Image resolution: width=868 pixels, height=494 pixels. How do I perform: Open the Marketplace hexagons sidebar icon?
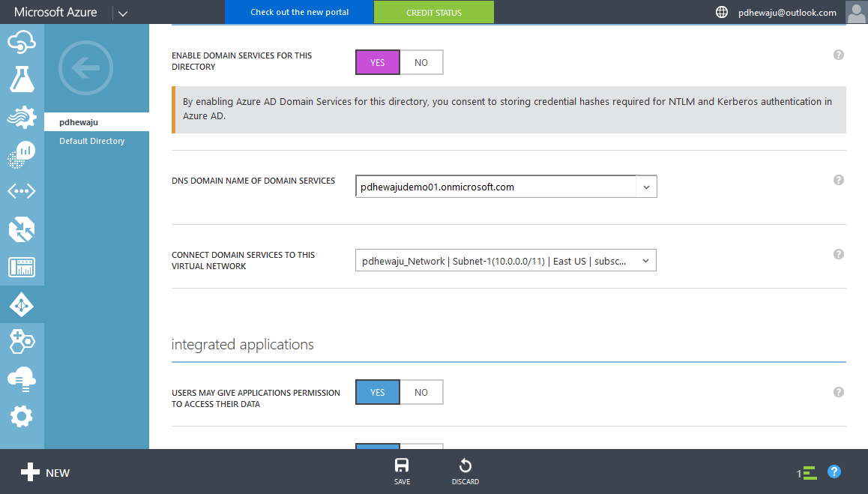(x=22, y=341)
